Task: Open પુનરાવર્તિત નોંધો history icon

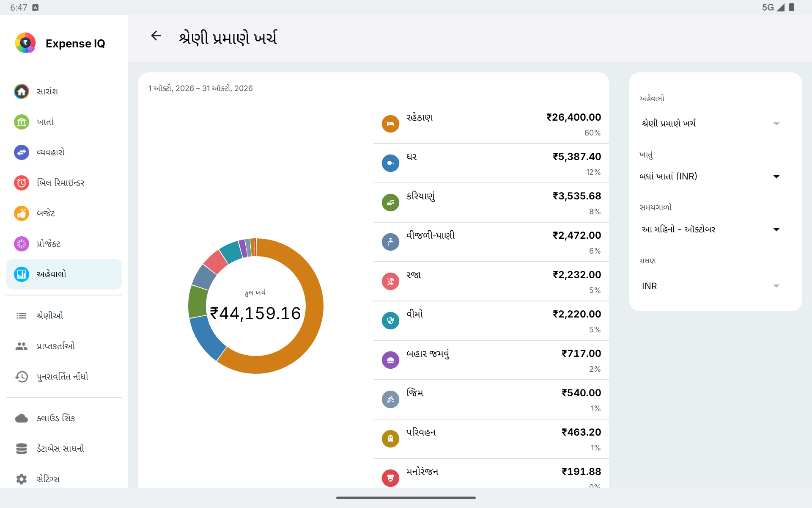Action: click(x=22, y=377)
